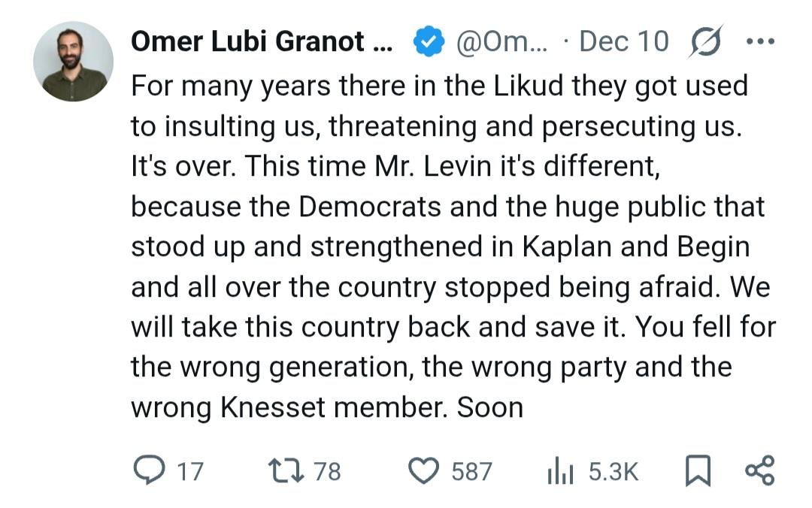812x508 pixels.
Task: Open view analytics bar chart icon
Action: coord(560,471)
